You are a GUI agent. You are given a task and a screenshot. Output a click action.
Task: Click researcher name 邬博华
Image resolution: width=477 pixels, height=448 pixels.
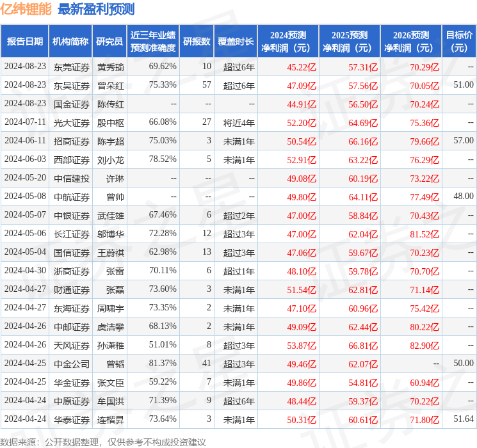pos(110,234)
